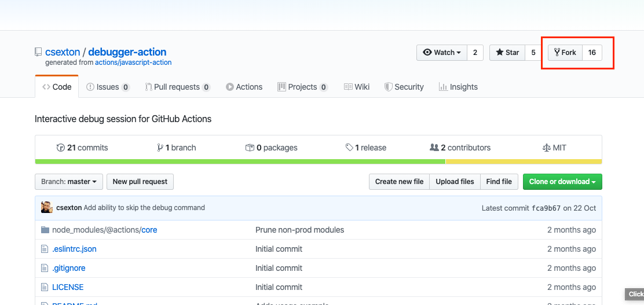Open the node_modules/@actions/core folder

click(x=105, y=230)
